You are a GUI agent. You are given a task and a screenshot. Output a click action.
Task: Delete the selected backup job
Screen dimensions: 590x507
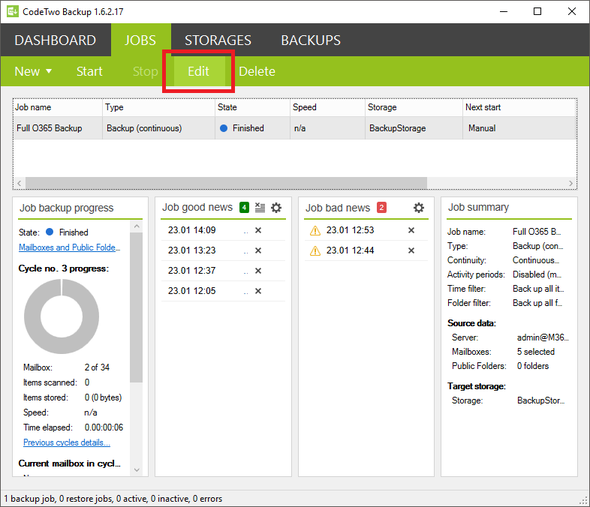click(x=257, y=71)
